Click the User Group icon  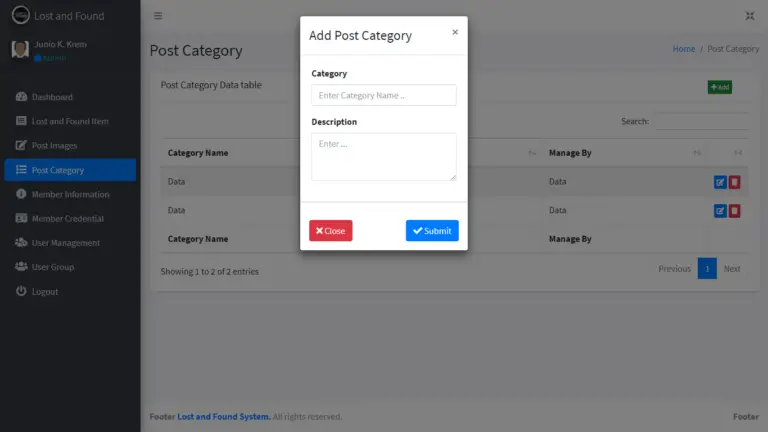tap(21, 266)
